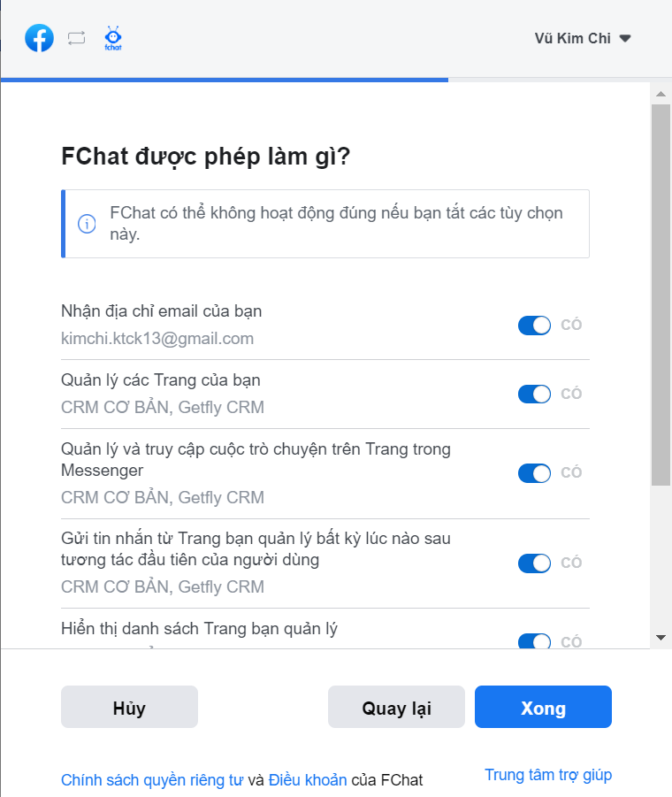Click the scrollbar down arrow
The height and width of the screenshot is (797, 672).
click(x=660, y=637)
